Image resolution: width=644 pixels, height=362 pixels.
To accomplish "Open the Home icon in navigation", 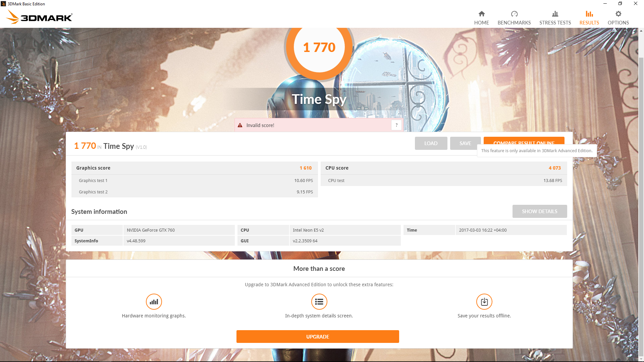I will [482, 14].
